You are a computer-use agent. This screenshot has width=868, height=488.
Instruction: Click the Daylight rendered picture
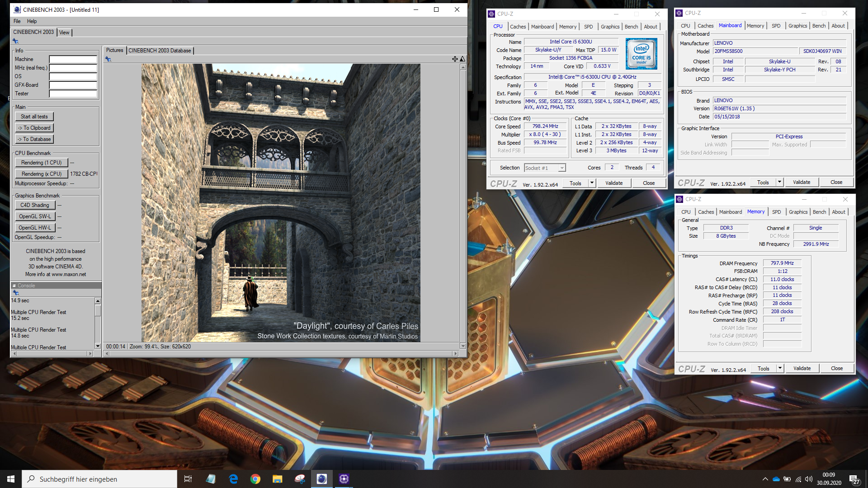281,203
